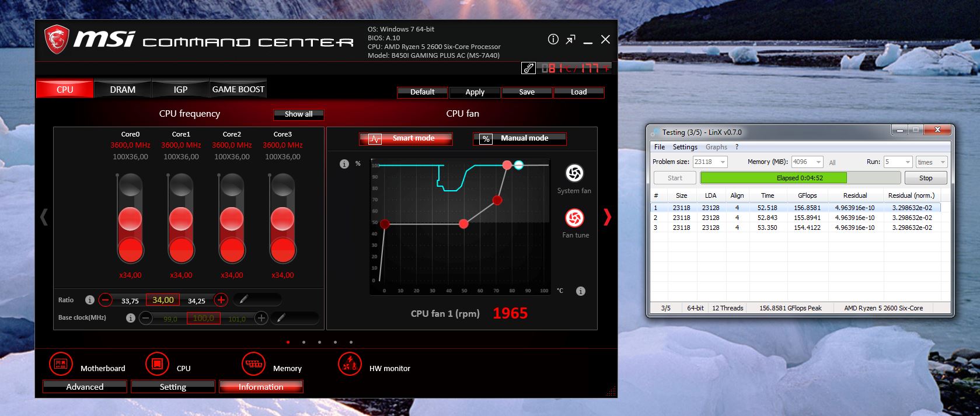
Task: Click the wrench icon next to temperature display
Action: [x=528, y=68]
